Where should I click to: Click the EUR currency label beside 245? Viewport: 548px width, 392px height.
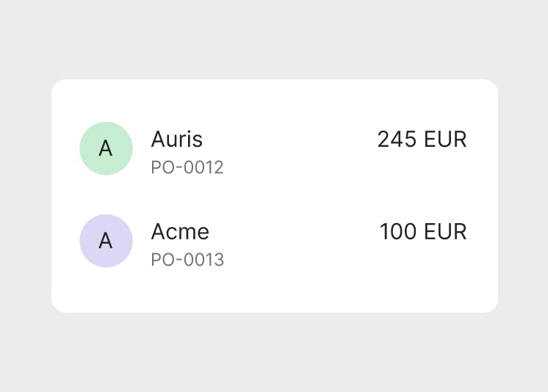445,139
